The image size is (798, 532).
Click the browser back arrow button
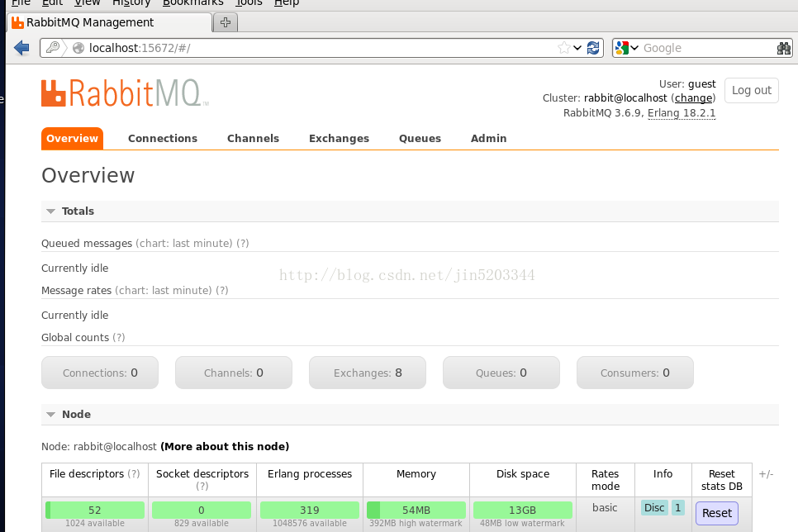[x=21, y=48]
